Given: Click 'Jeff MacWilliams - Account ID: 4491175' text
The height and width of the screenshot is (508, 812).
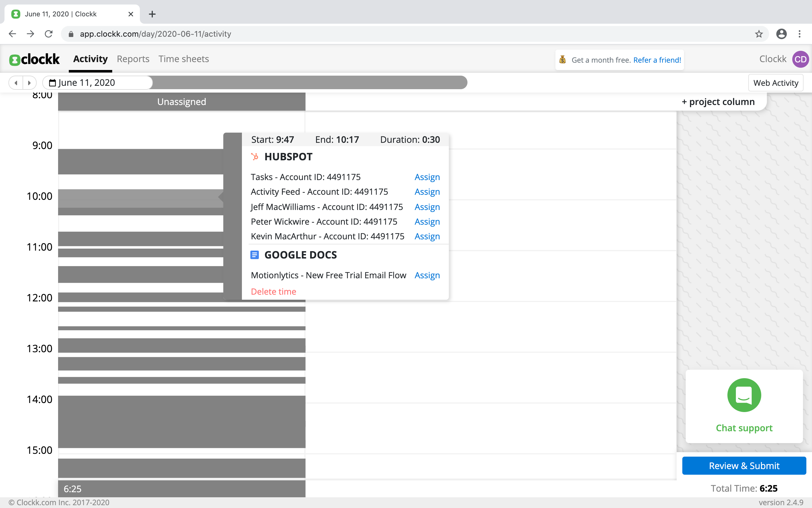Looking at the screenshot, I should pyautogui.click(x=326, y=207).
